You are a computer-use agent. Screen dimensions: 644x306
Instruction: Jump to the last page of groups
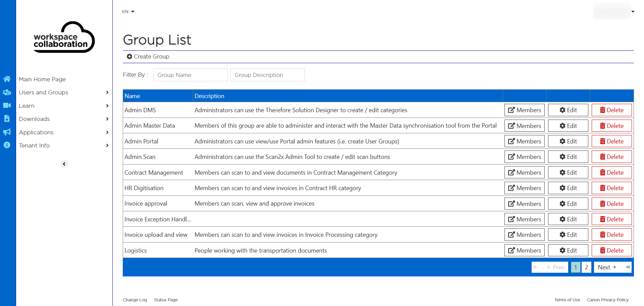point(627,267)
